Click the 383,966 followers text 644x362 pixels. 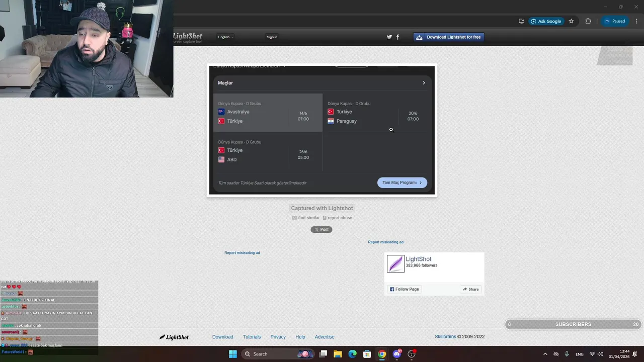pyautogui.click(x=422, y=265)
